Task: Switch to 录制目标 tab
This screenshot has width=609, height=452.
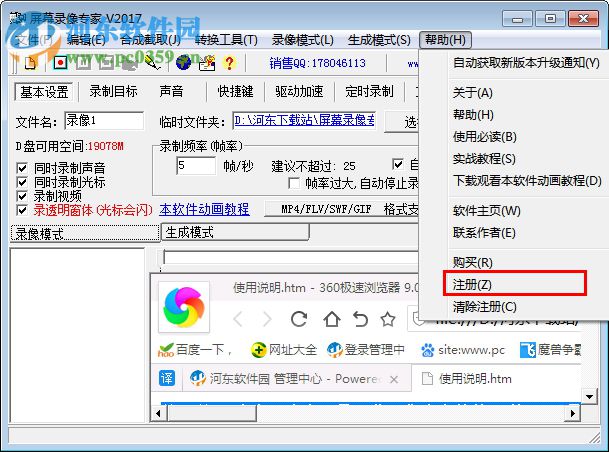Action: pyautogui.click(x=113, y=92)
